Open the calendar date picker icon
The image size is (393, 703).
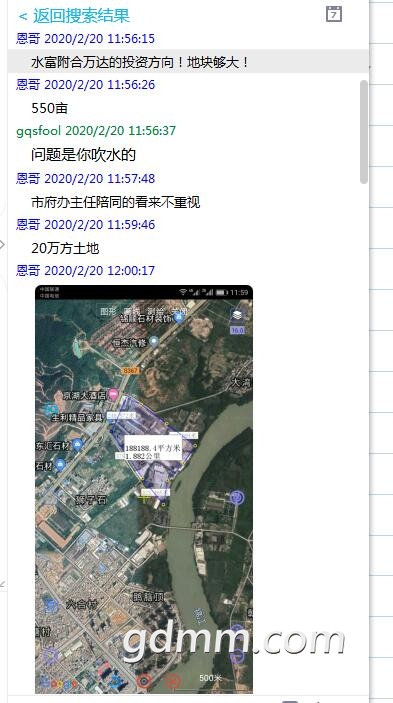tap(333, 14)
